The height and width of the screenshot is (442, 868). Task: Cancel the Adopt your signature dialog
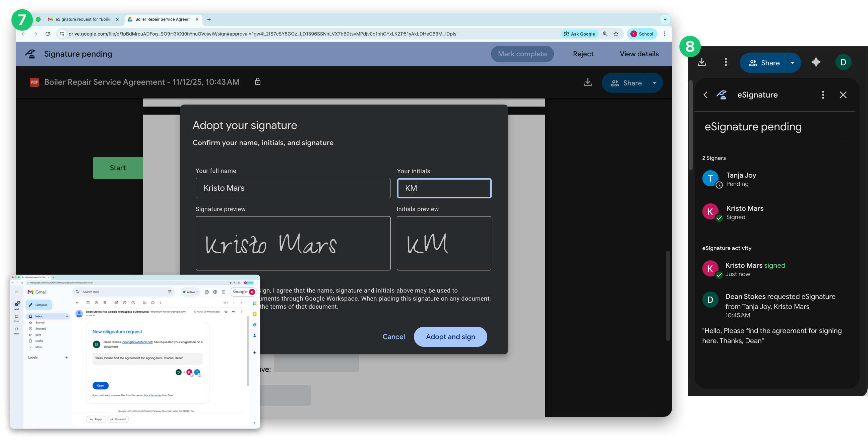click(x=393, y=336)
